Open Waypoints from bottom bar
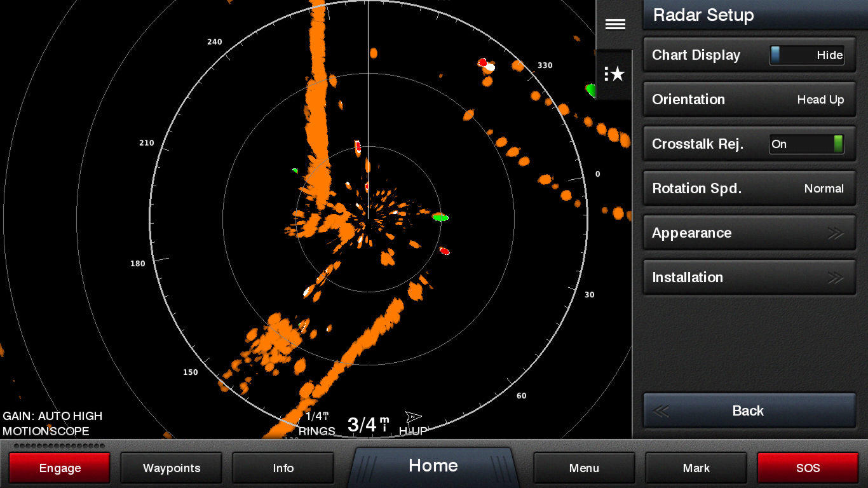The width and height of the screenshot is (868, 488). [172, 468]
